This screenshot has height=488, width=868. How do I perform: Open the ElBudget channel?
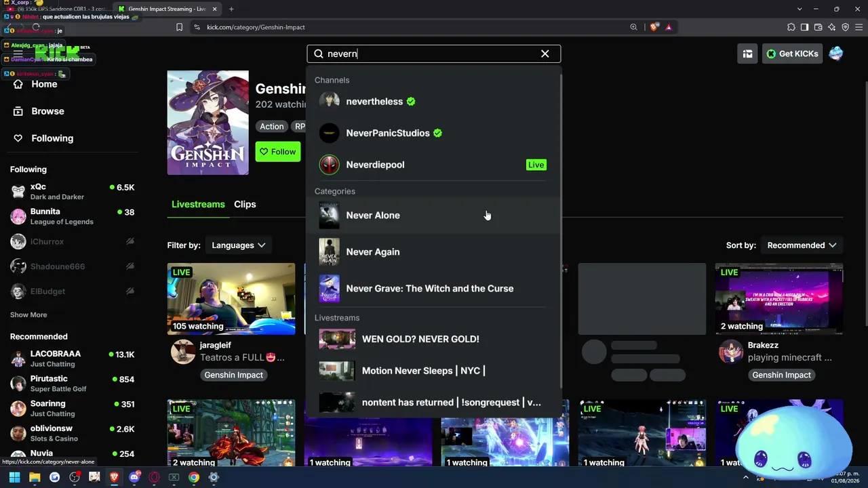click(72, 291)
